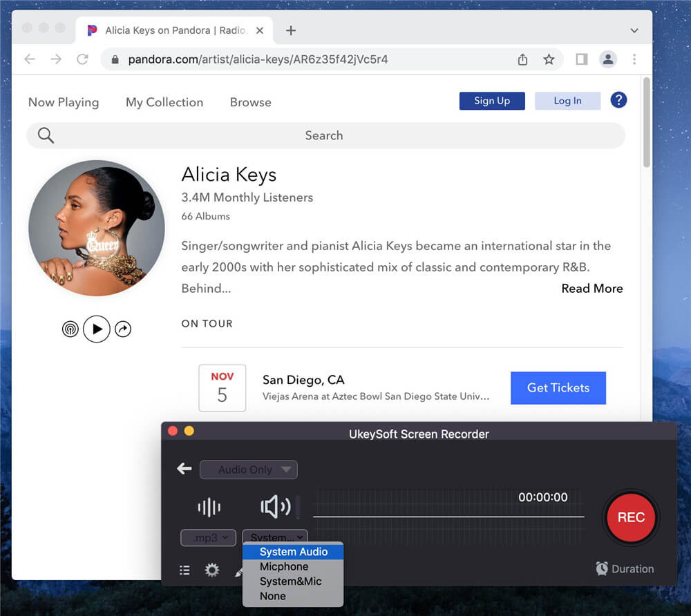Switch to the Alicia Keys on Pandora tab
691x616 pixels.
175,30
